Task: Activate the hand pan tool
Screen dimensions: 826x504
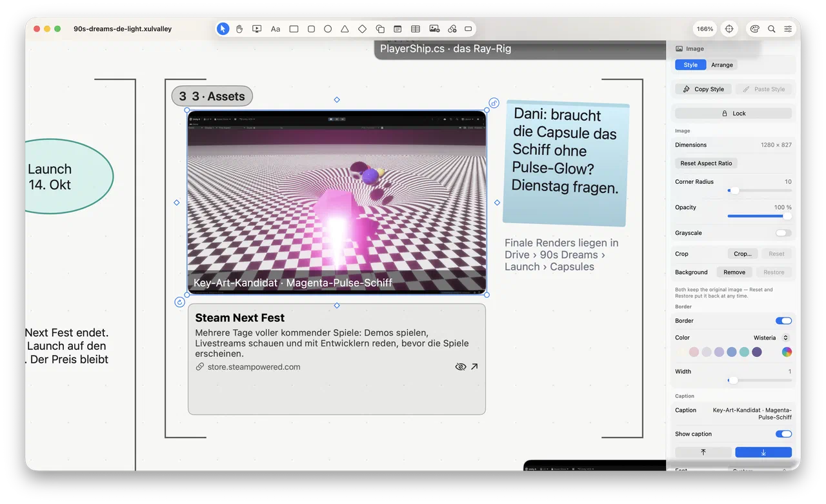Action: pos(239,29)
